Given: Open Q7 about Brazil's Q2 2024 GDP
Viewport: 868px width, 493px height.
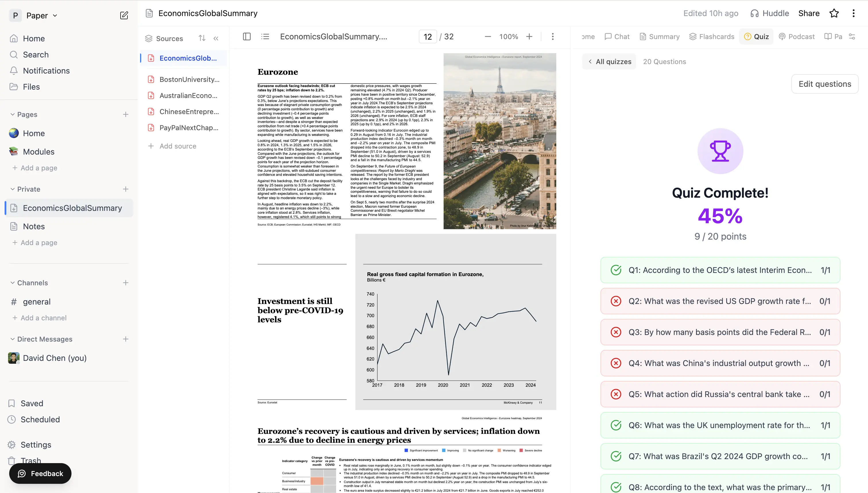Looking at the screenshot, I should tap(720, 456).
